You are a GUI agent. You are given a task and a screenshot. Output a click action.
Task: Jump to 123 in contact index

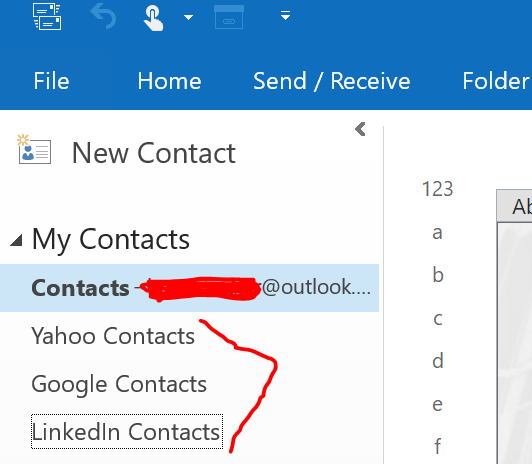click(437, 189)
